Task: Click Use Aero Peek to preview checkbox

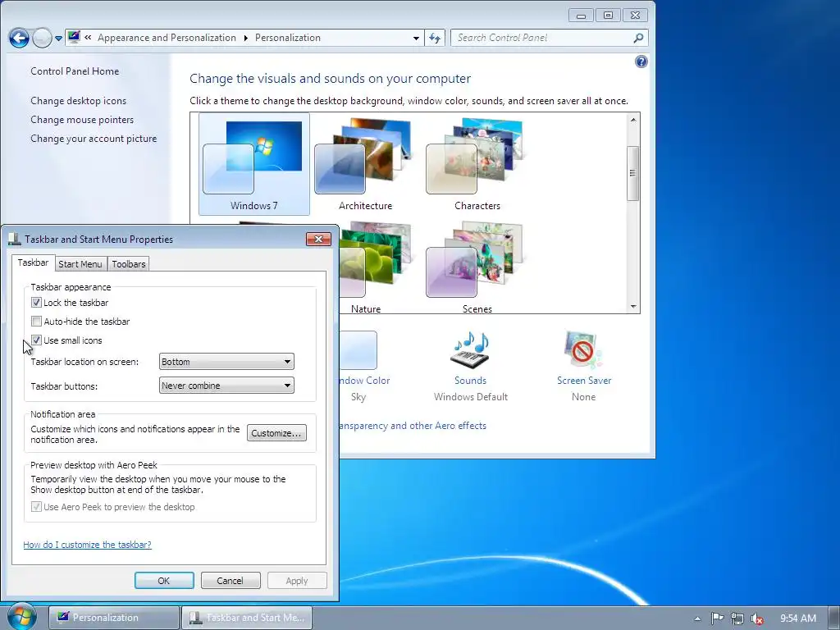Action: pyautogui.click(x=36, y=507)
